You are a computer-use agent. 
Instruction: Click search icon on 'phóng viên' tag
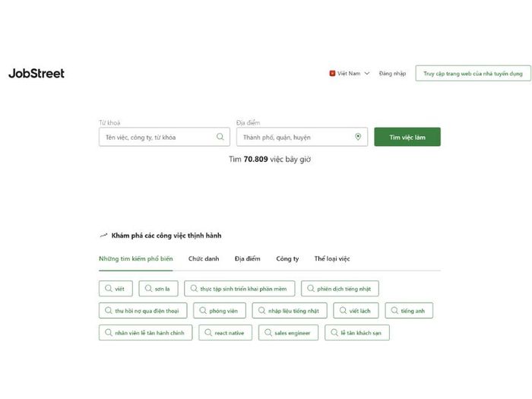[x=203, y=311]
